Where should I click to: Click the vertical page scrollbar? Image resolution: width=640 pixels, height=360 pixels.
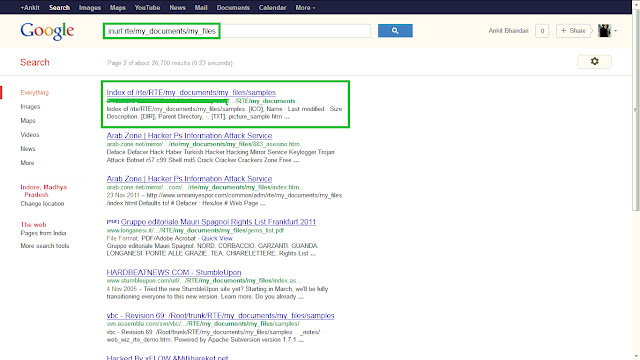click(x=636, y=110)
